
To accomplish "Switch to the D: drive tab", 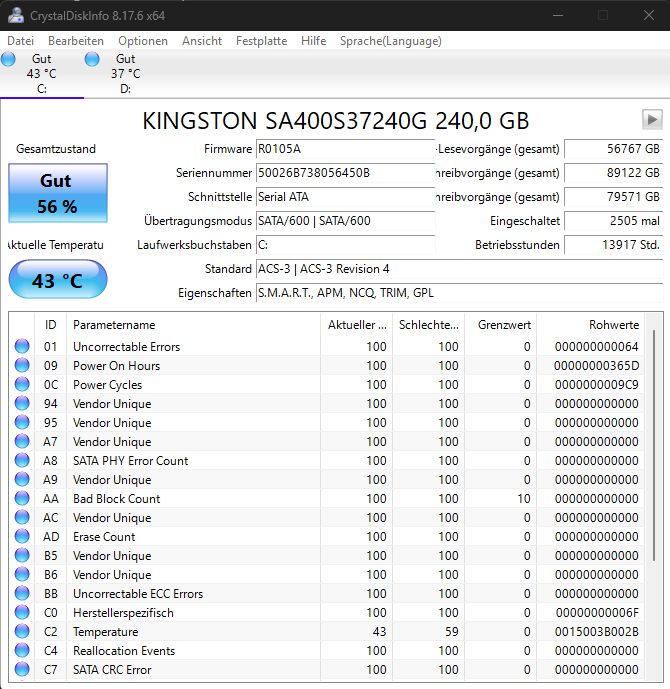I will 126,74.
